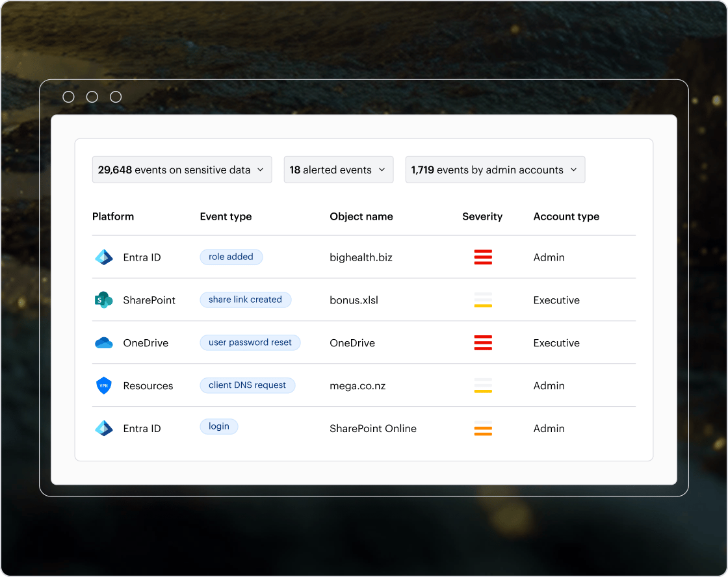Select the user password reset tag

(250, 342)
